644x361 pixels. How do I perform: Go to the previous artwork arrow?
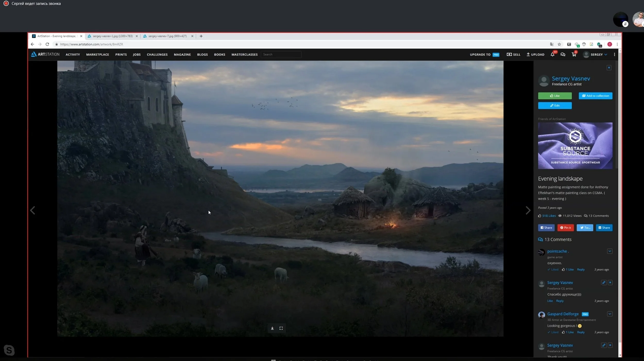(32, 210)
